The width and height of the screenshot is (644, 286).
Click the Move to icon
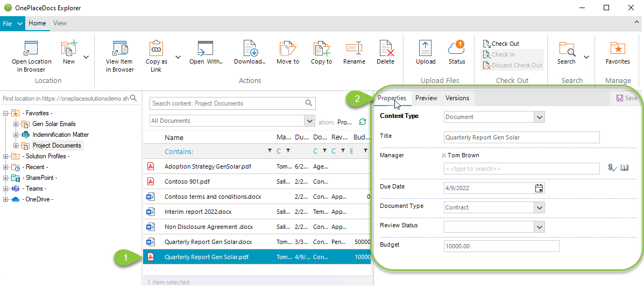tap(288, 48)
